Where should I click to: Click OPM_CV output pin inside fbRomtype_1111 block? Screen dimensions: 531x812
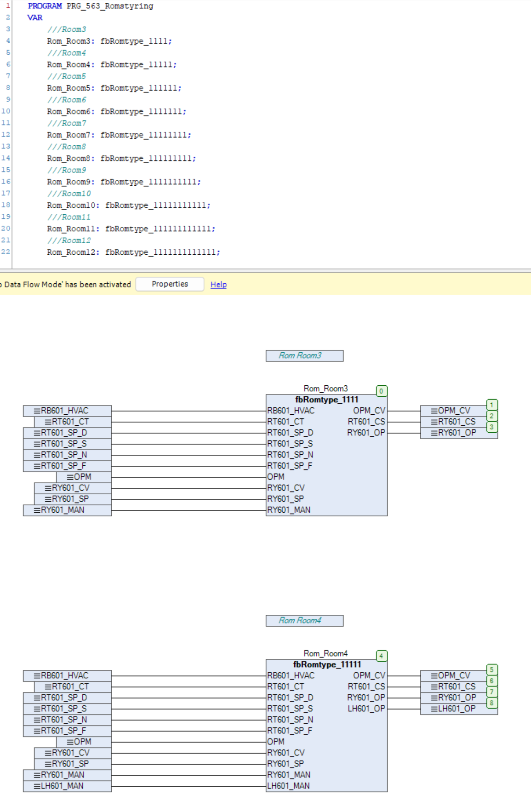point(369,411)
